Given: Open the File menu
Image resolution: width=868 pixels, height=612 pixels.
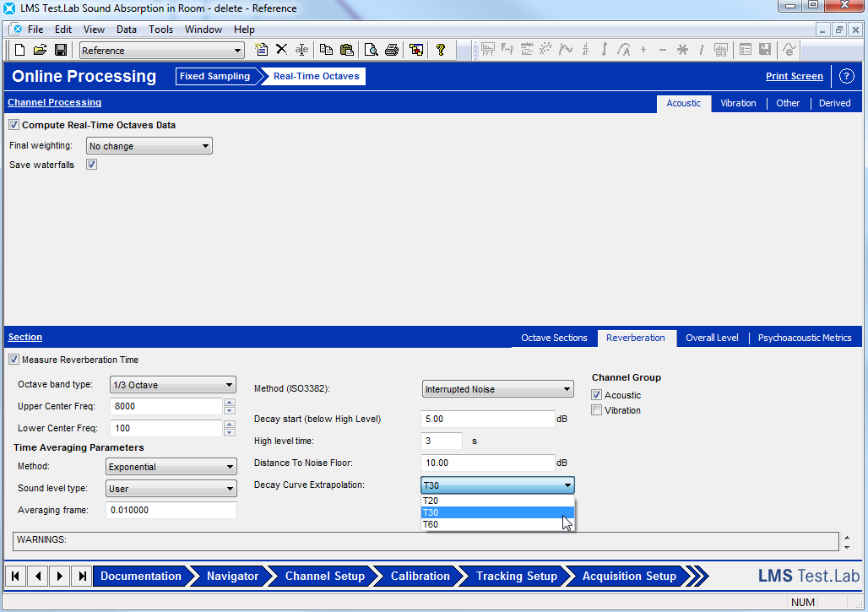Looking at the screenshot, I should [35, 30].
